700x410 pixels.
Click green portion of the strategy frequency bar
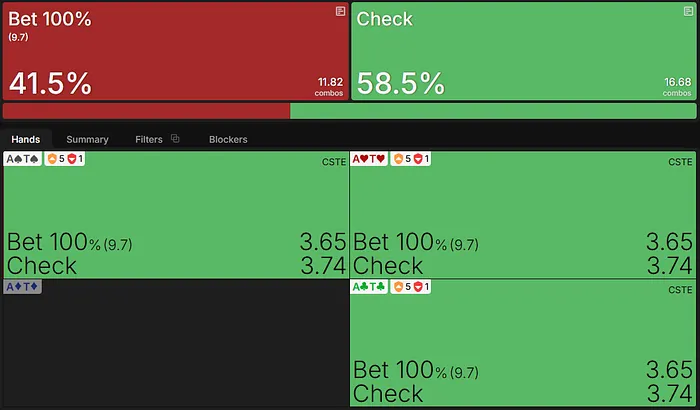(x=493, y=111)
